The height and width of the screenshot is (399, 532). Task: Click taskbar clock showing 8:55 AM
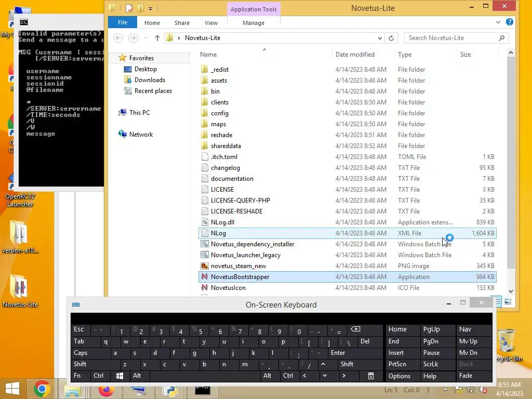coord(509,389)
